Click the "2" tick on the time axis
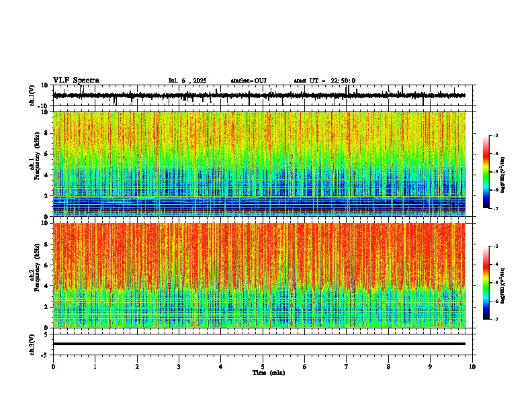 point(137,367)
